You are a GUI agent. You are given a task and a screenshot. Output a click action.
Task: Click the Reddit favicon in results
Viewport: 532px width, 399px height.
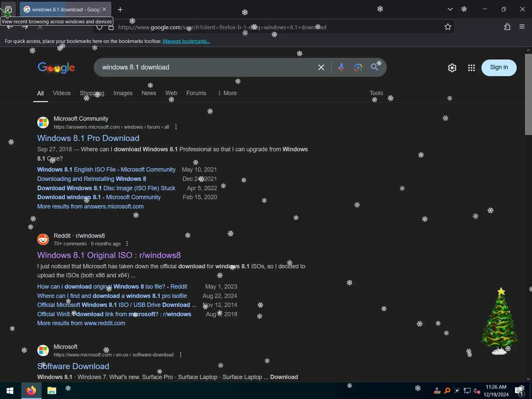43,239
